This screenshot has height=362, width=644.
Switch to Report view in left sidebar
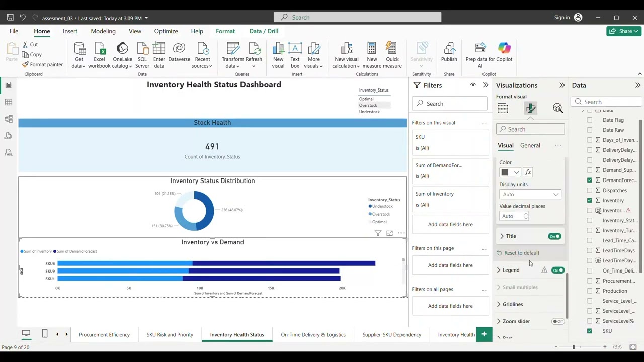point(9,85)
